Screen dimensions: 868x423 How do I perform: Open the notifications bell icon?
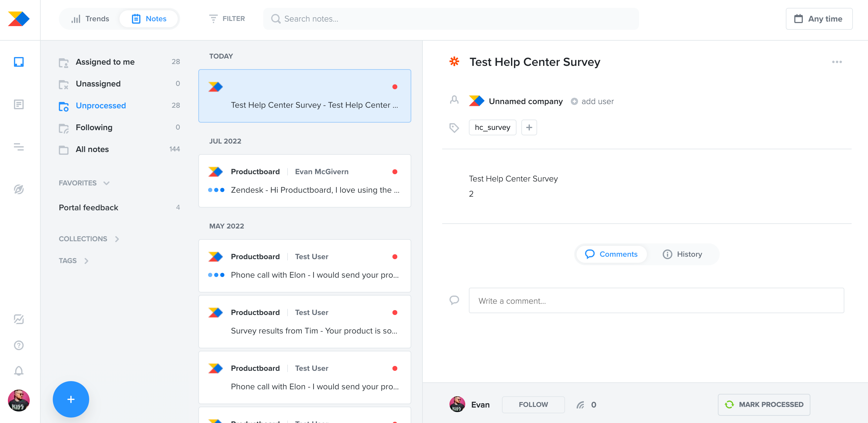click(x=19, y=371)
